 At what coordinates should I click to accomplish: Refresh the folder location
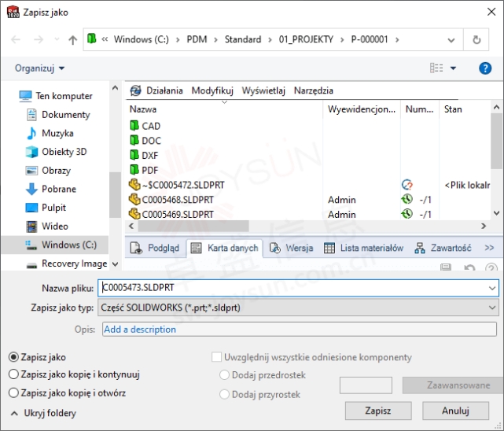[476, 39]
